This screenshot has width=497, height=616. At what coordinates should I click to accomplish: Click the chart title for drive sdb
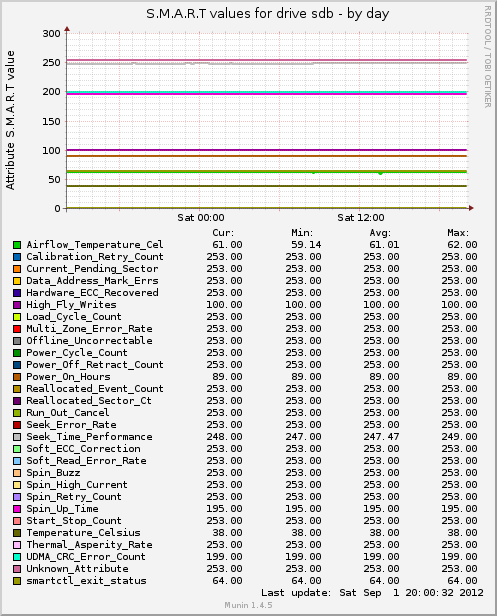pyautogui.click(x=268, y=14)
